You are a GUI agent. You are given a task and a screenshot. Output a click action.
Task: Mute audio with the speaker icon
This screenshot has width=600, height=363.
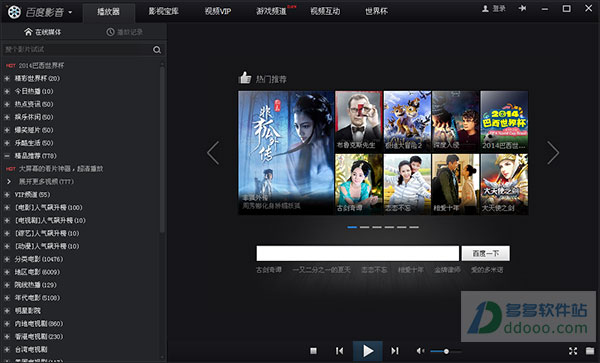420,351
